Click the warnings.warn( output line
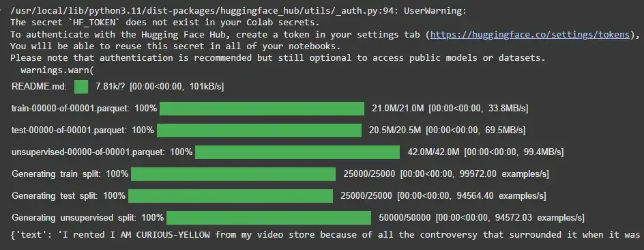Viewport: 644px width, 250px height. tap(57, 70)
